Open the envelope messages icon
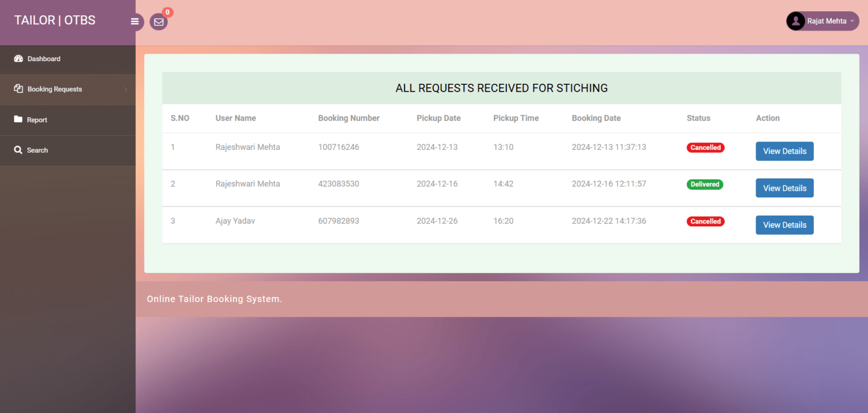 pos(159,22)
